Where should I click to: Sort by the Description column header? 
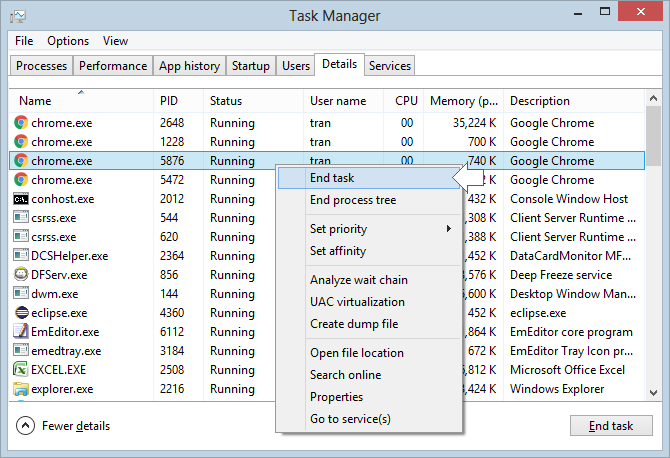(574, 101)
